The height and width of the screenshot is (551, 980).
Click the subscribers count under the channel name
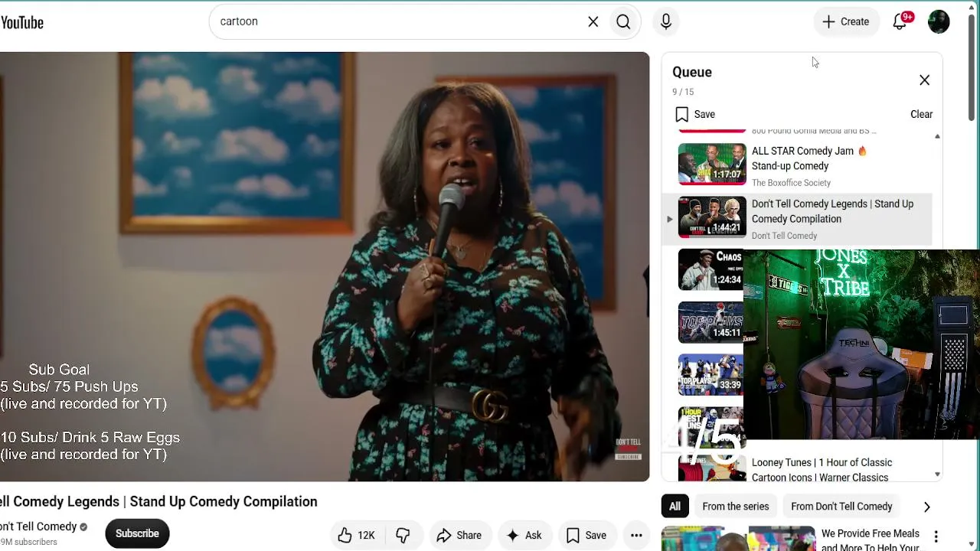28,542
